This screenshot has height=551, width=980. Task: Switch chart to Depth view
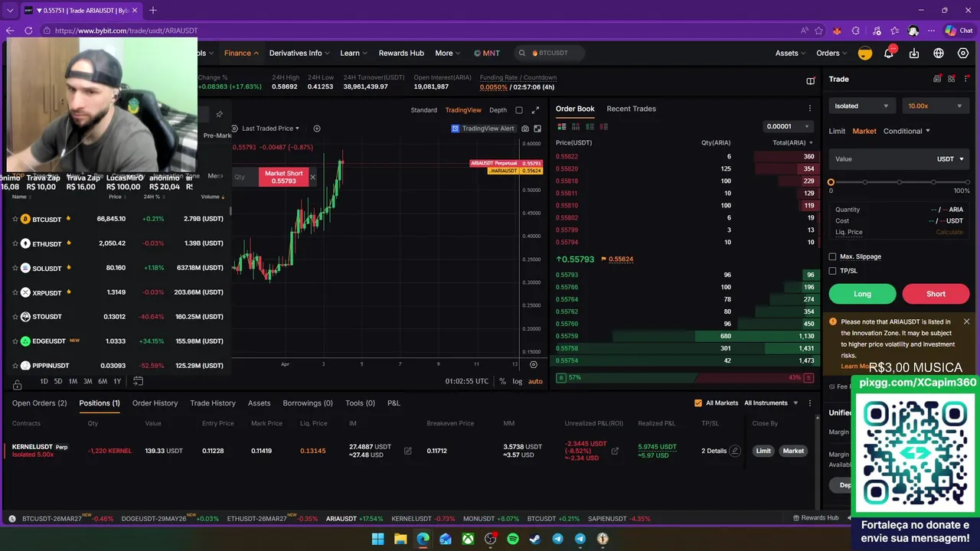(498, 109)
